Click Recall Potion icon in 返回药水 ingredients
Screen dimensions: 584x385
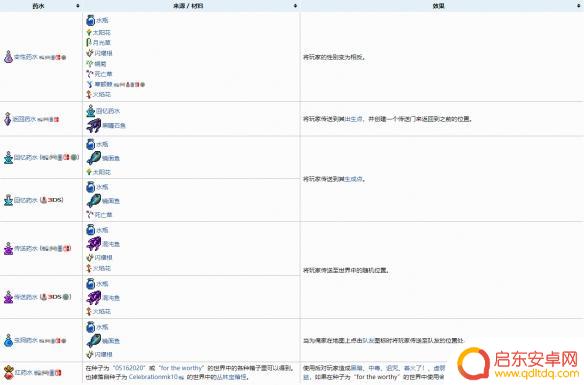[91, 111]
